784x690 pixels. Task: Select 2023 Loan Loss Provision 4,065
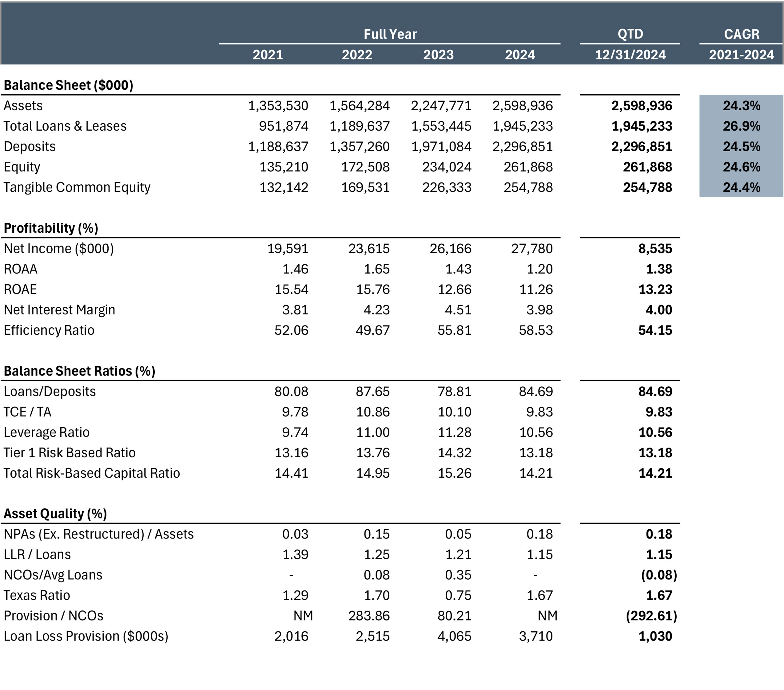(454, 636)
